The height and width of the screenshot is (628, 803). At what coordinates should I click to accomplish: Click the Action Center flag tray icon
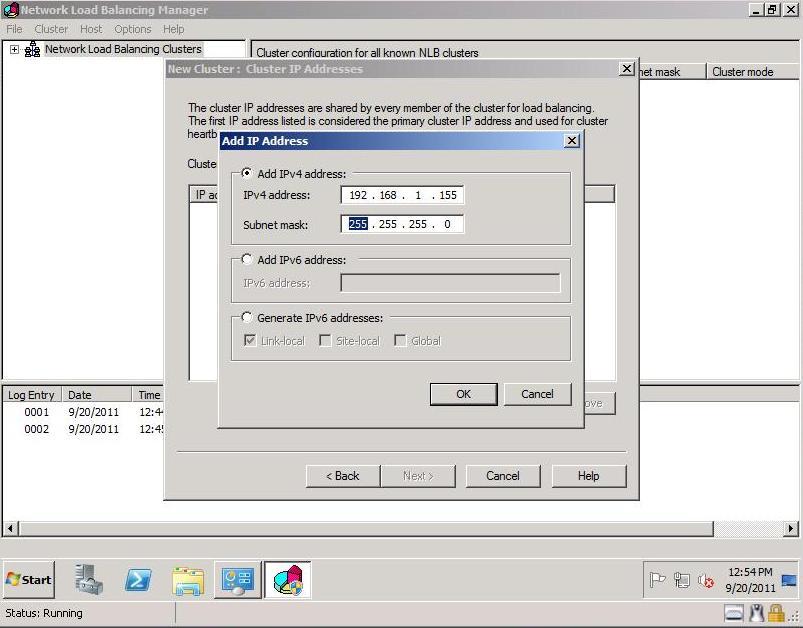(657, 580)
